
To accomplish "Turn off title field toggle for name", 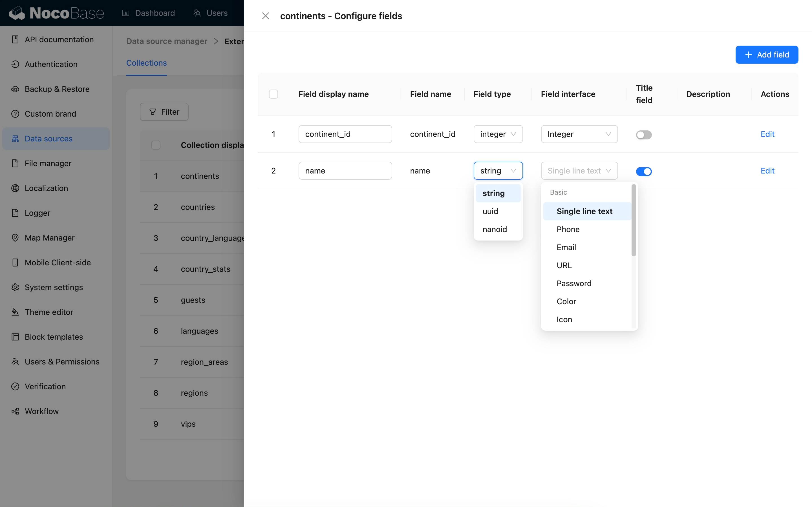I will pos(644,171).
